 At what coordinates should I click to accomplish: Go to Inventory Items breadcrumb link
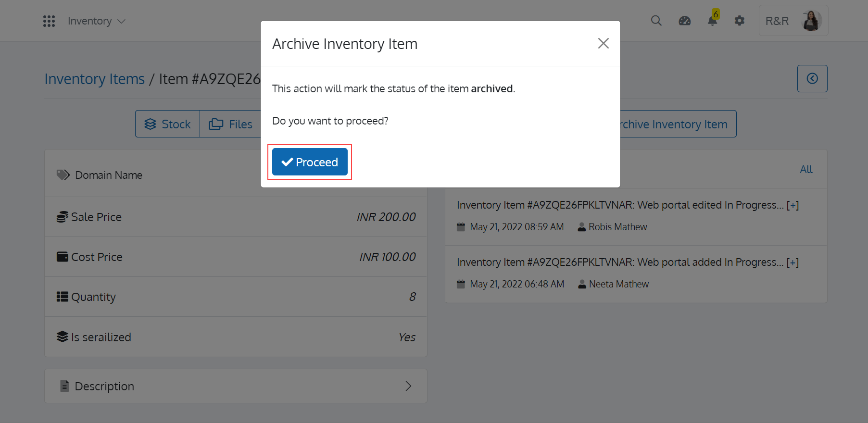(95, 79)
